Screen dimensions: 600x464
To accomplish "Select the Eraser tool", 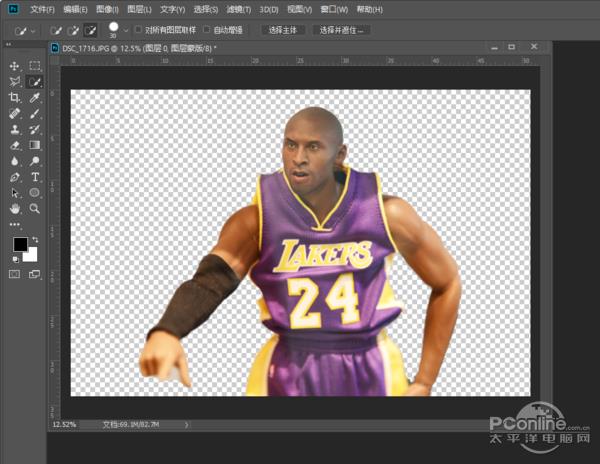I will point(15,145).
